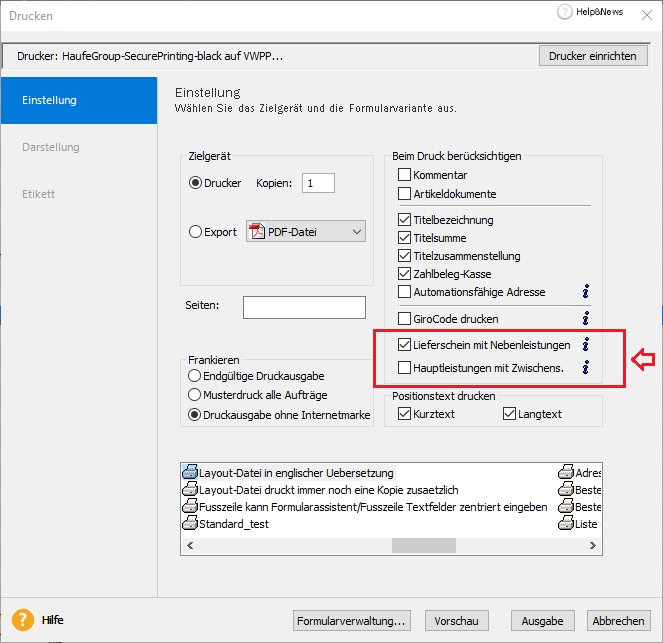Click right arrow of layout list scrollbar
Screen dimensions: 663x643
point(593,545)
